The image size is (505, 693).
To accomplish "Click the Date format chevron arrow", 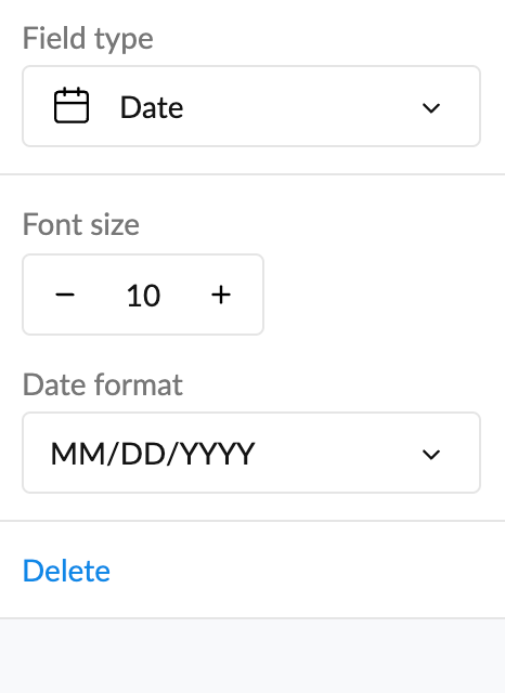I will [431, 454].
